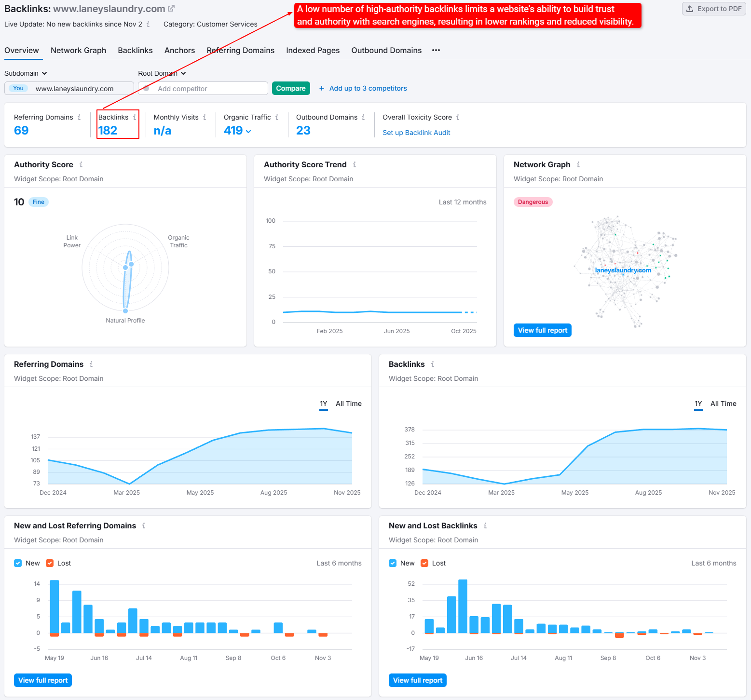Expand the Root Domain scope dropdown
The width and height of the screenshot is (751, 700).
(162, 73)
